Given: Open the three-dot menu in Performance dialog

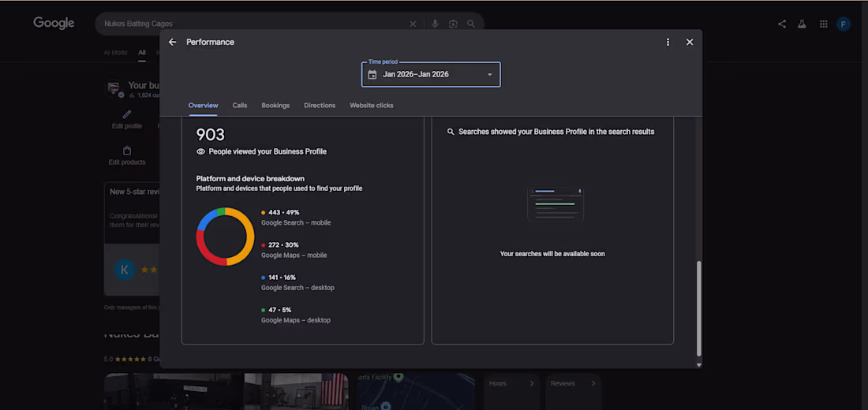Looking at the screenshot, I should coord(668,42).
